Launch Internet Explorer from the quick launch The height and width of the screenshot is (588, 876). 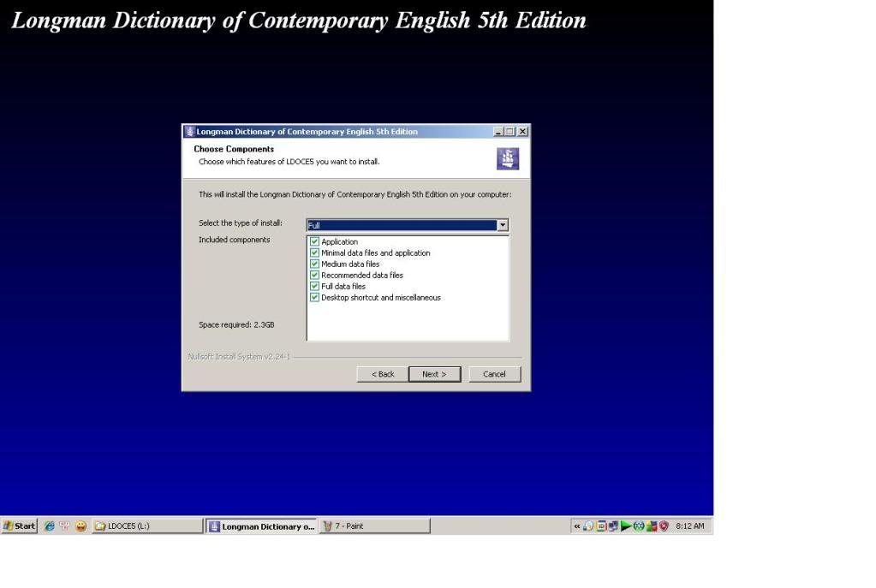(x=50, y=526)
